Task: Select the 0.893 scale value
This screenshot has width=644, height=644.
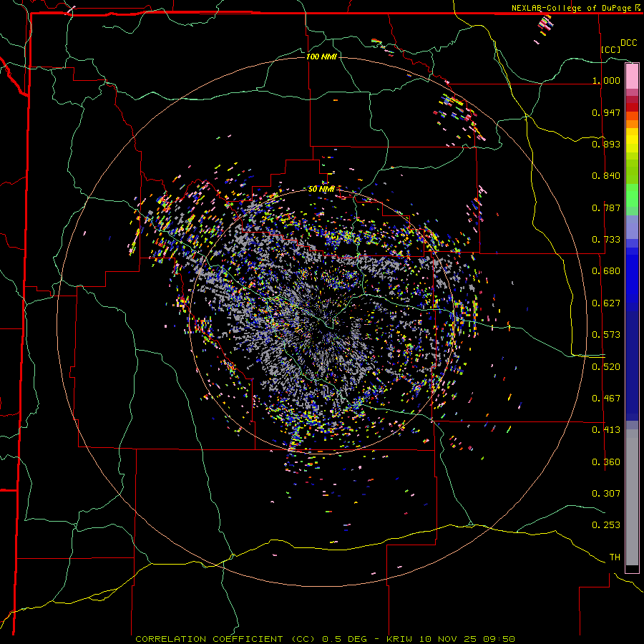Action: pyautogui.click(x=606, y=144)
